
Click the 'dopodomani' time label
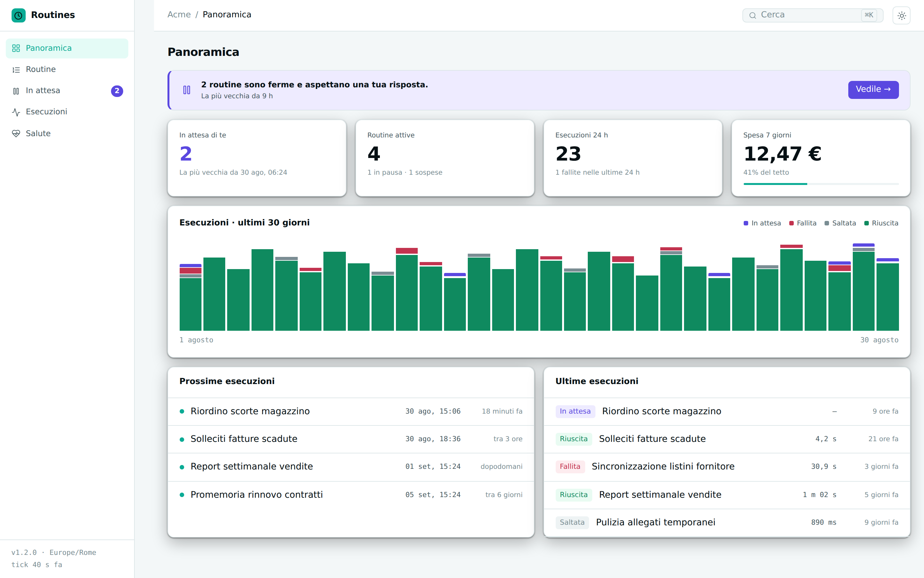(x=501, y=467)
